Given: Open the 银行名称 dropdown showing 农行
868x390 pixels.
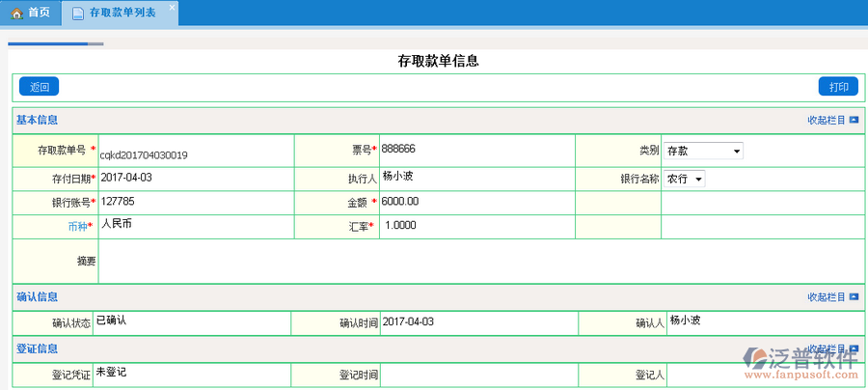Looking at the screenshot, I should tap(684, 179).
